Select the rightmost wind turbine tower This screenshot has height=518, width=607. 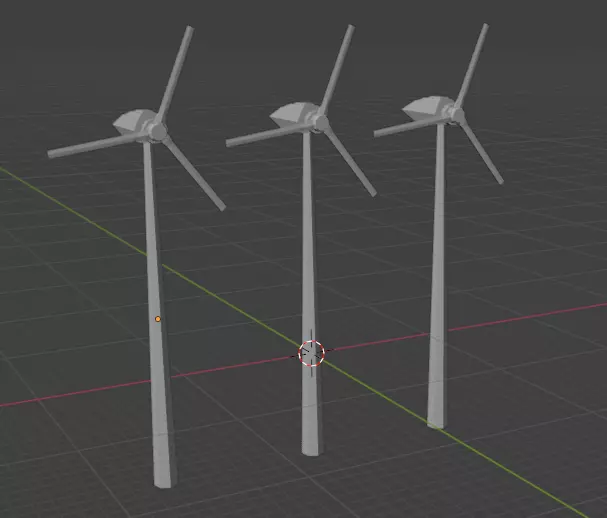click(x=438, y=275)
